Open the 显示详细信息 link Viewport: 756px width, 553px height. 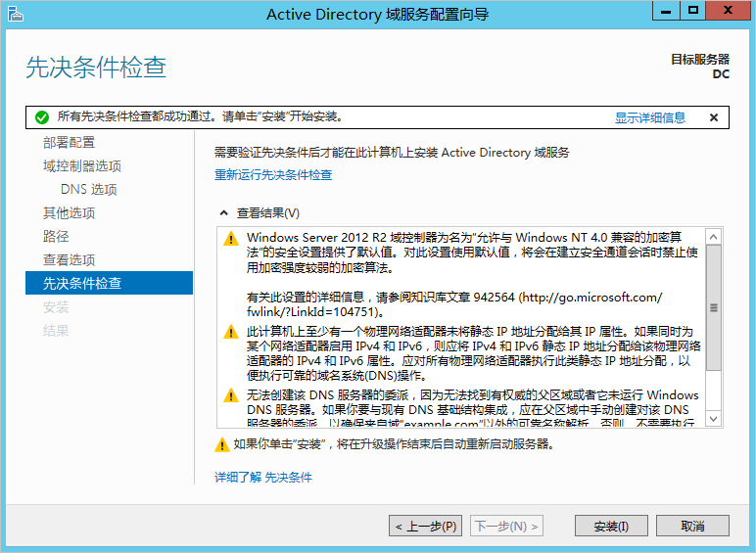click(650, 117)
